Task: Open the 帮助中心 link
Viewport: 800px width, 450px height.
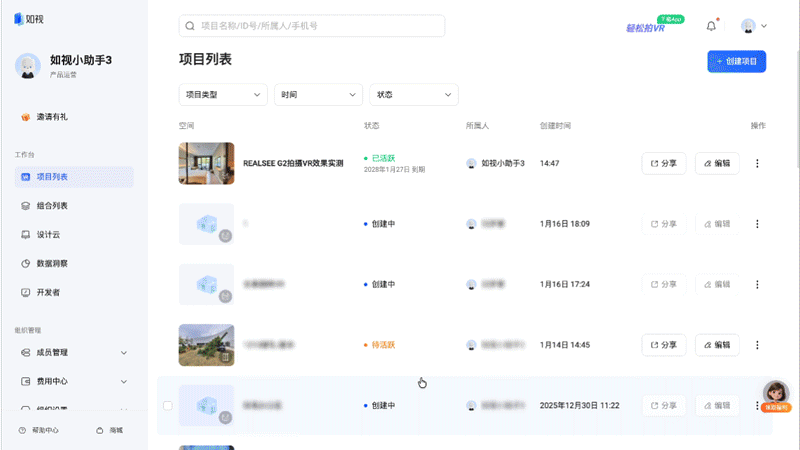Action: click(39, 430)
